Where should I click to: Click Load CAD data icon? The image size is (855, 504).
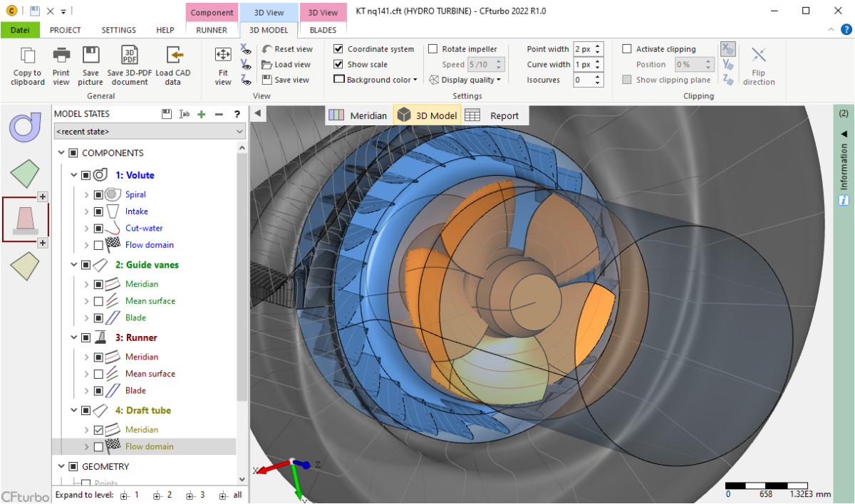point(175,56)
